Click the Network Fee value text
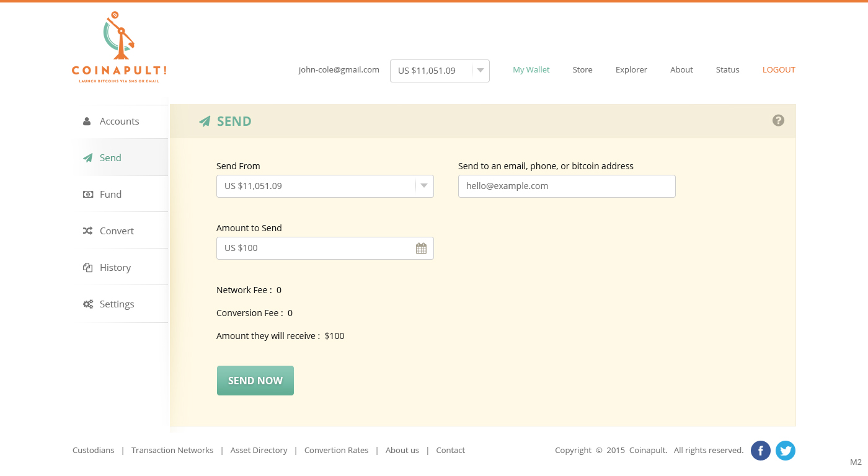This screenshot has height=476, width=868. click(x=249, y=290)
